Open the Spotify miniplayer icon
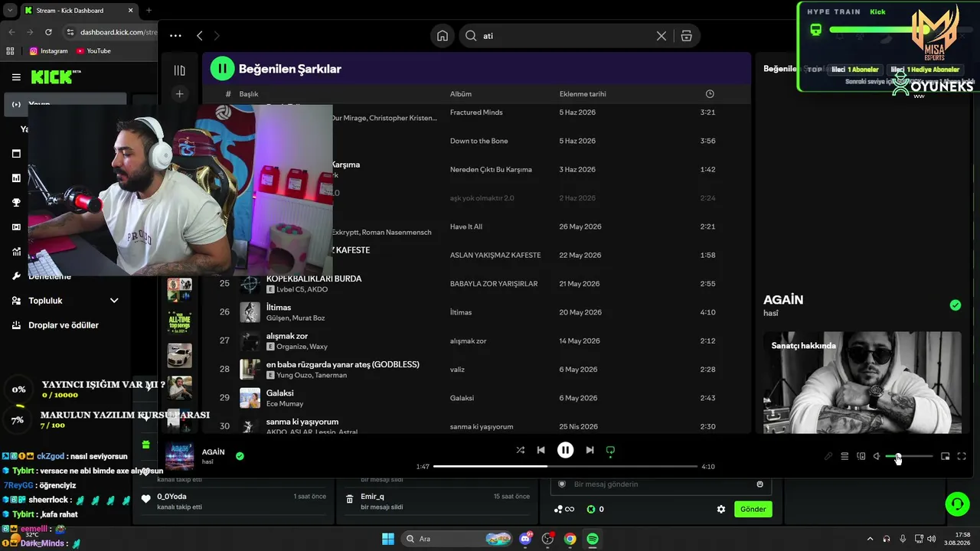This screenshot has width=980, height=551. 946,456
